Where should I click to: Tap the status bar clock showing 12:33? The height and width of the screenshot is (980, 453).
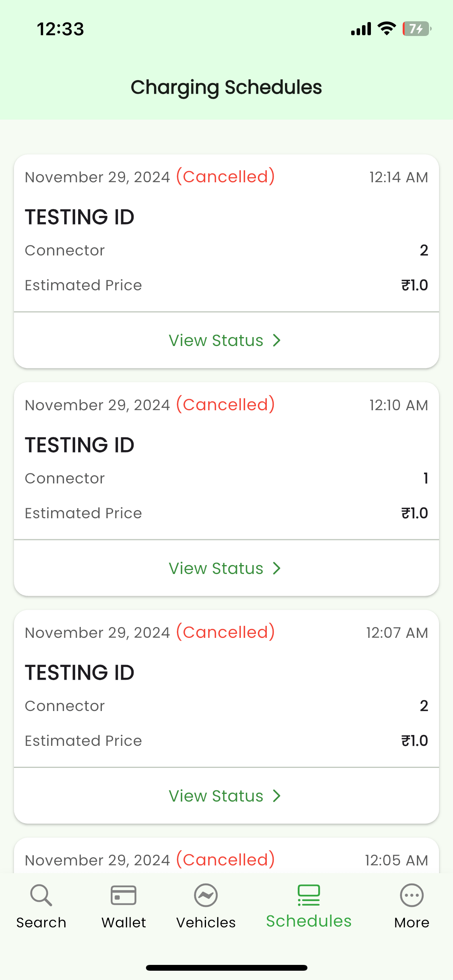pos(60,29)
